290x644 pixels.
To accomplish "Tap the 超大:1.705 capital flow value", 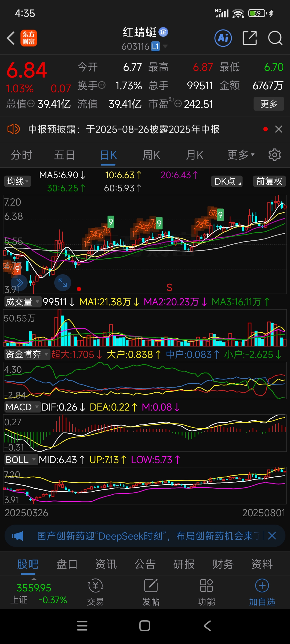I will [x=77, y=354].
